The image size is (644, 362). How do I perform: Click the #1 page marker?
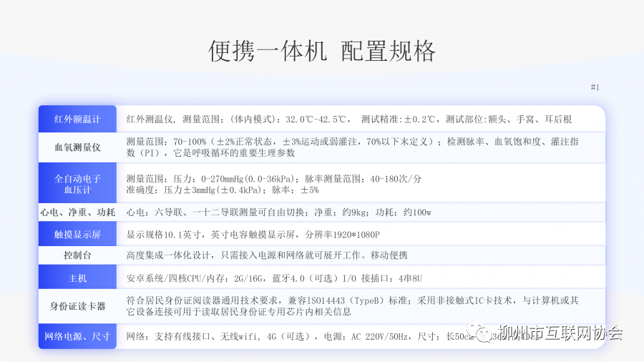click(595, 87)
